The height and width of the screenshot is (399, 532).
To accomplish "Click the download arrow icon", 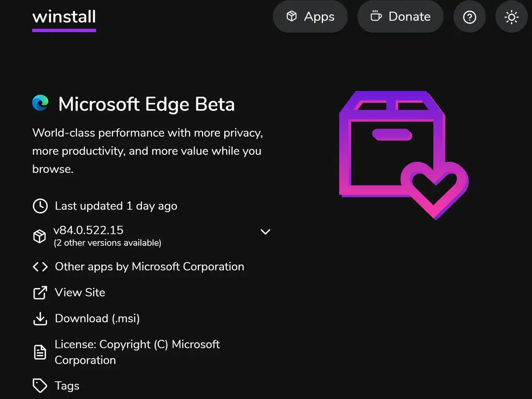I will 40,318.
